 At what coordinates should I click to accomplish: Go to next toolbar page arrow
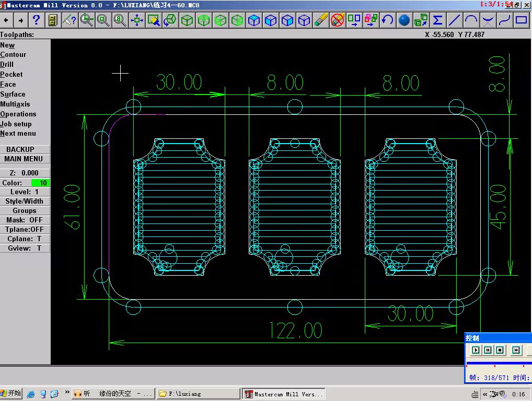point(21,20)
